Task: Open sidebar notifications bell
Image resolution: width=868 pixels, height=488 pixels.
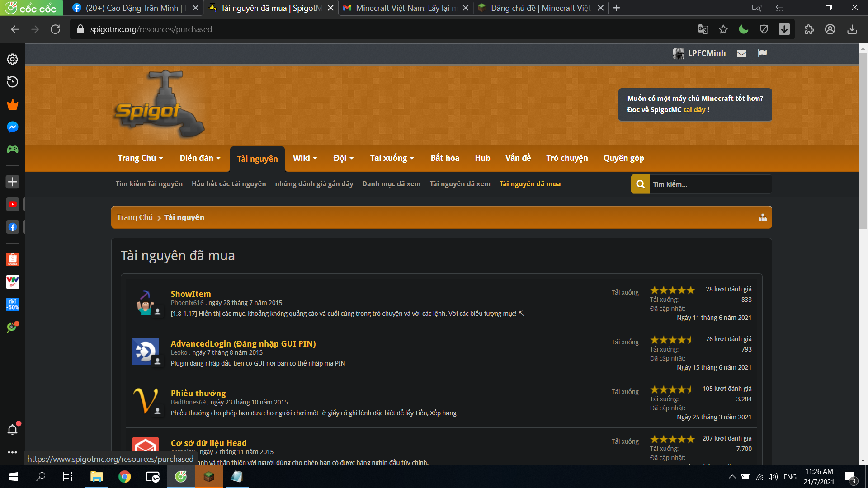Action: coord(12,429)
